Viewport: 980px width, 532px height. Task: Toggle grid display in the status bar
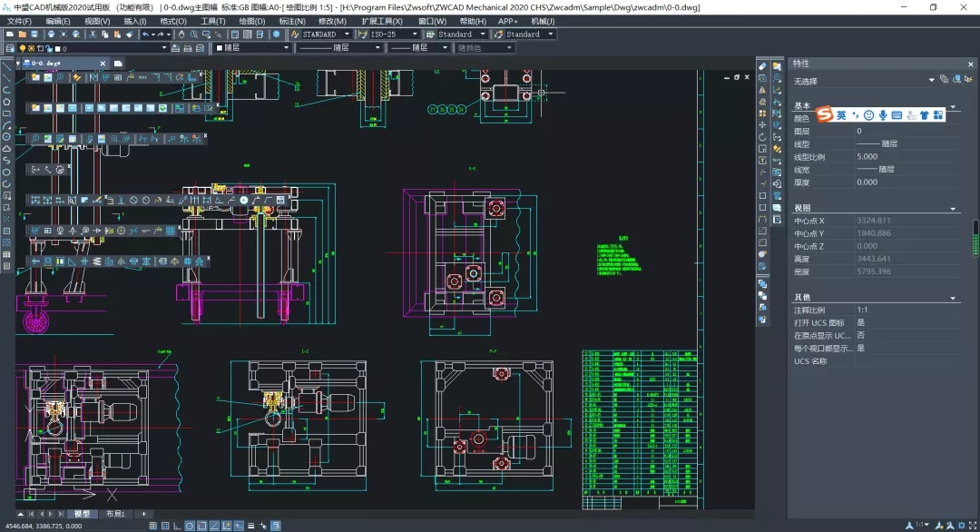click(x=164, y=526)
